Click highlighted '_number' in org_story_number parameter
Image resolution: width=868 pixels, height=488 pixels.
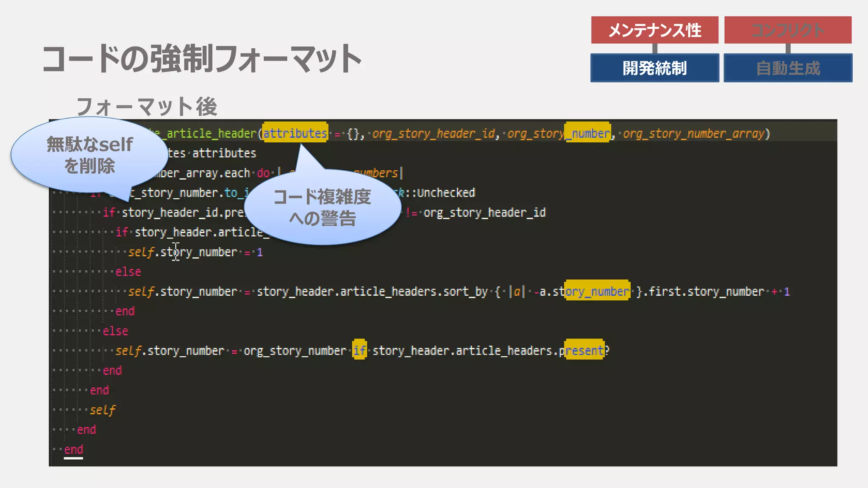click(588, 133)
